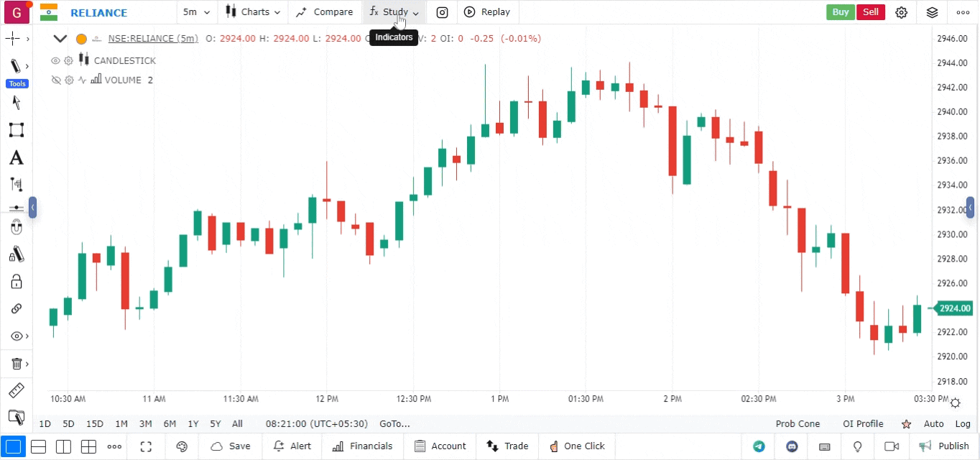Click the Buy button for RELIANCE
Viewport: 980px width, 460px height.
point(840,12)
